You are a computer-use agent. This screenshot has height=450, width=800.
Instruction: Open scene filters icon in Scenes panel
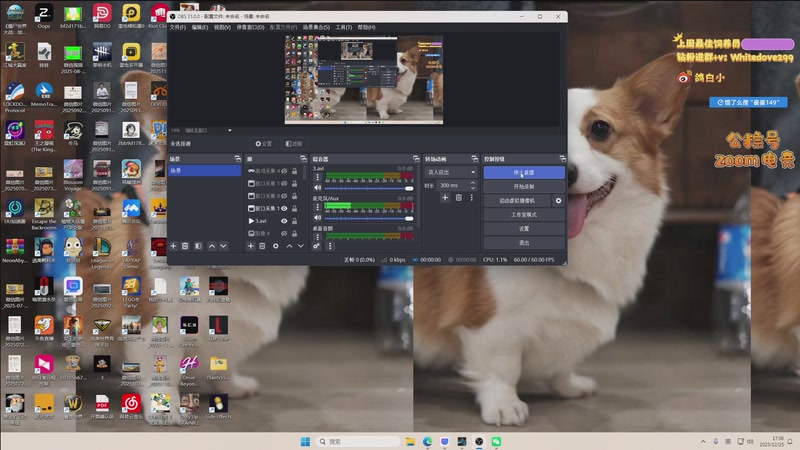(198, 246)
